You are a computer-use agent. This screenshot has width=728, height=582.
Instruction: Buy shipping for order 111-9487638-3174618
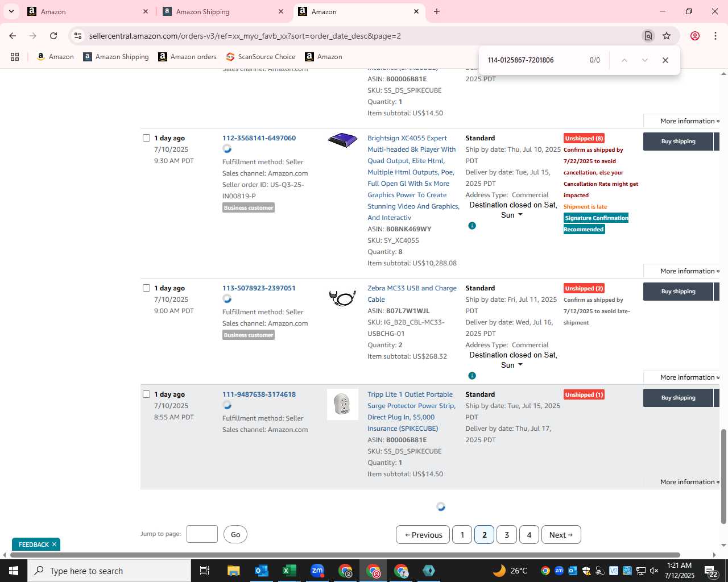point(678,398)
